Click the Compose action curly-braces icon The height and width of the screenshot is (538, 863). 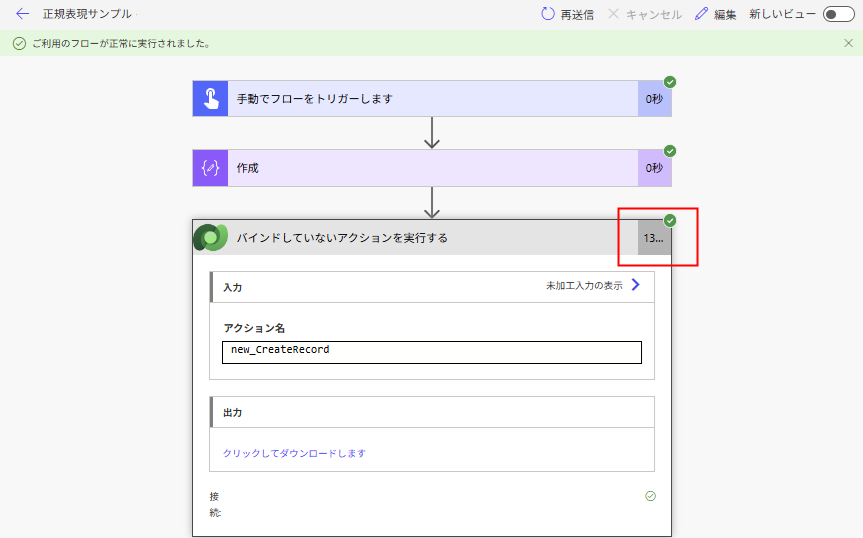tap(211, 168)
